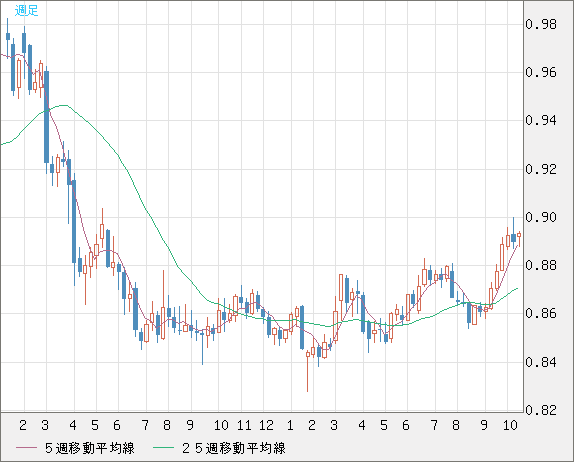
Task: Click the 25週移動平均線 legend label
Action: coord(234,448)
